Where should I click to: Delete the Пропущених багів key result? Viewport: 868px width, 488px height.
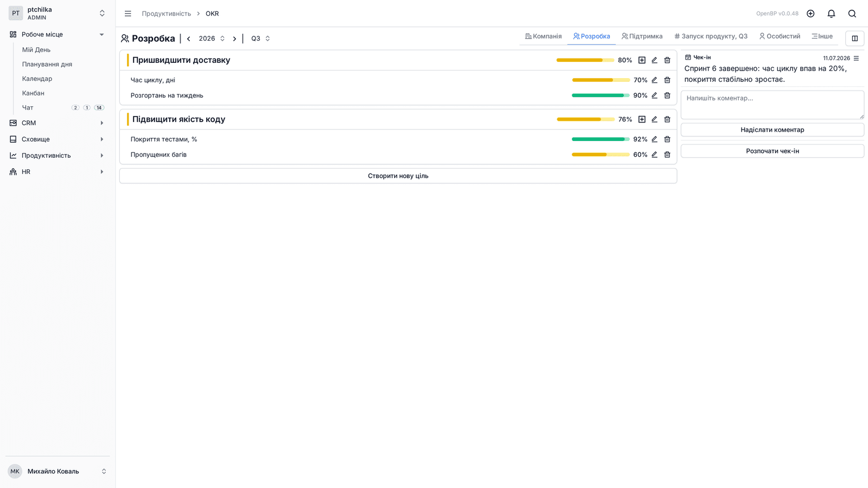667,155
